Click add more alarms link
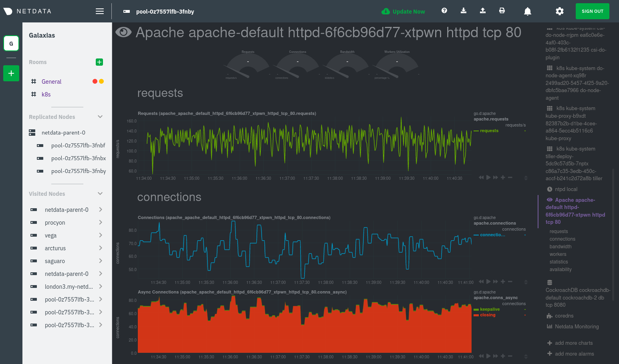This screenshot has width=619, height=364. click(571, 354)
